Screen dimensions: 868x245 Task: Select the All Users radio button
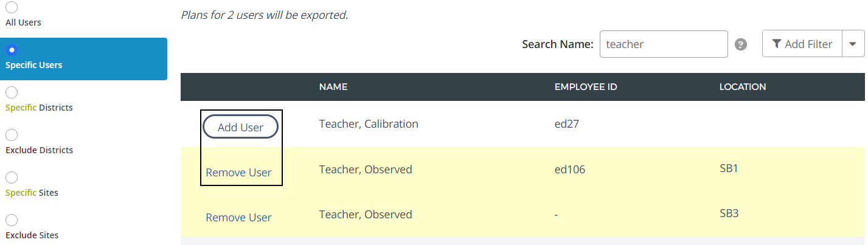coord(12,7)
